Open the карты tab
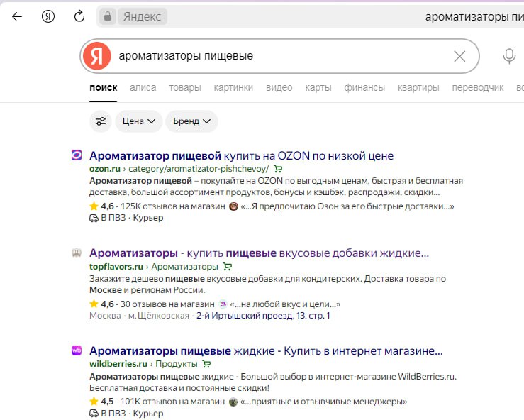This screenshot has width=524, height=420. pyautogui.click(x=318, y=87)
